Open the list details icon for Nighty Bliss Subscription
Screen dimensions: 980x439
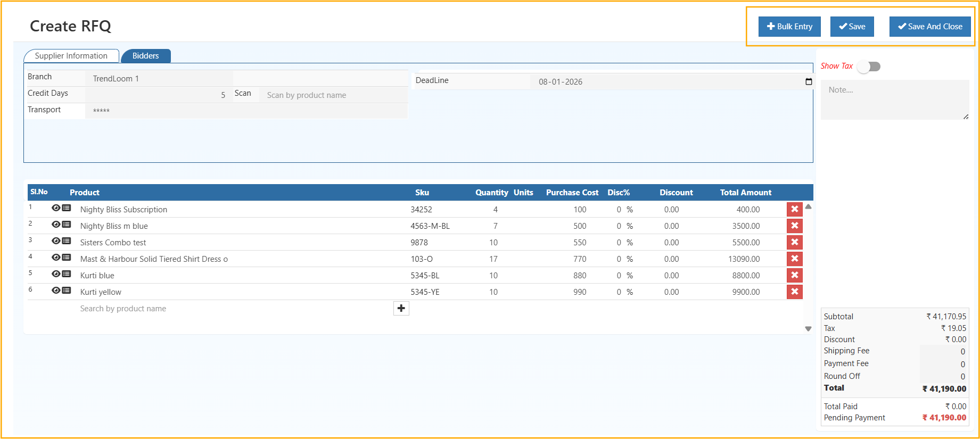(67, 208)
